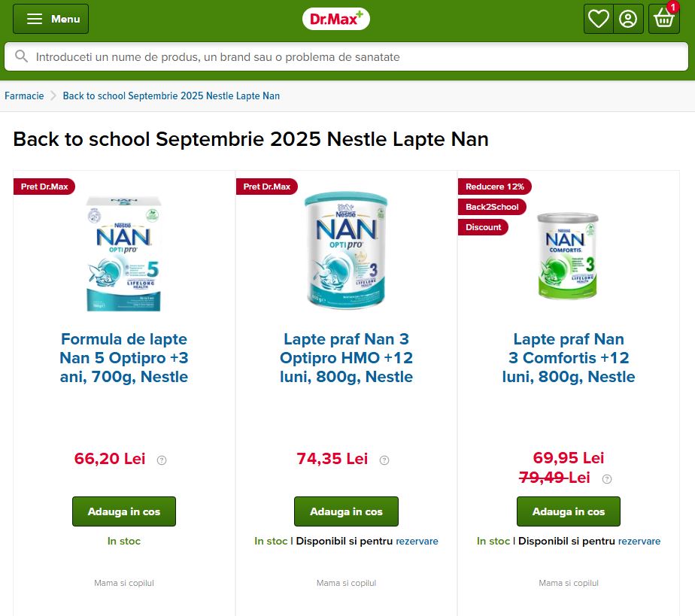
Task: Open the hamburger Menu button
Action: click(x=50, y=19)
